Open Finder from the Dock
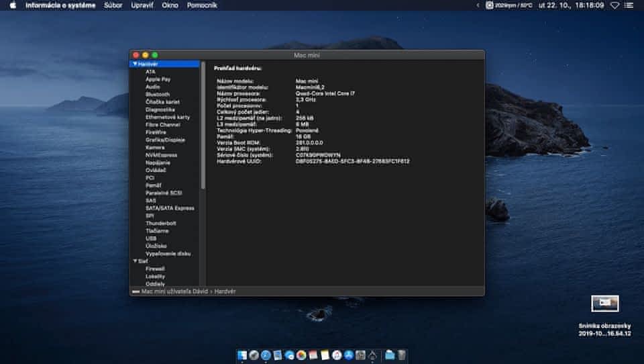The height and width of the screenshot is (364, 644). 242,355
